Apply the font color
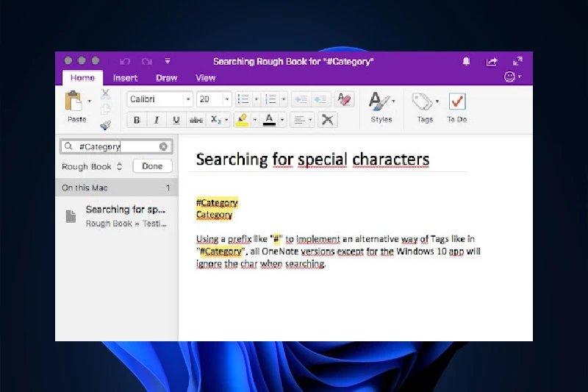588x392 pixels. coord(269,120)
